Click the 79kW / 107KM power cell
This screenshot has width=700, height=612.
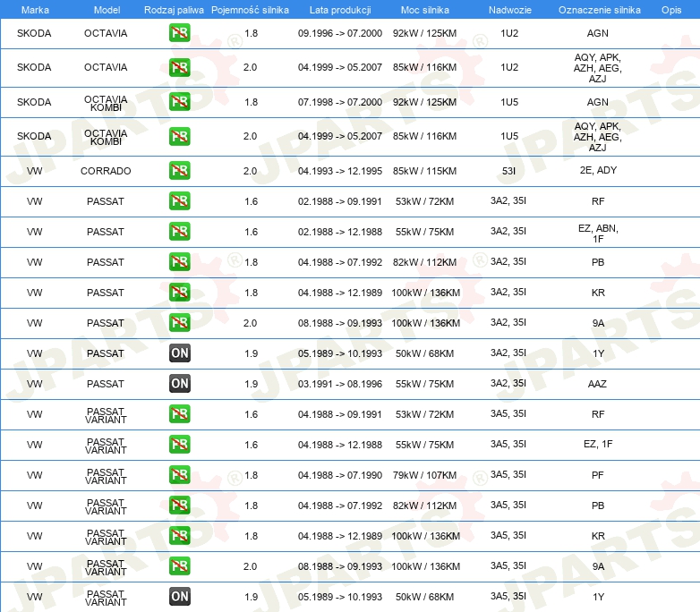click(x=424, y=475)
